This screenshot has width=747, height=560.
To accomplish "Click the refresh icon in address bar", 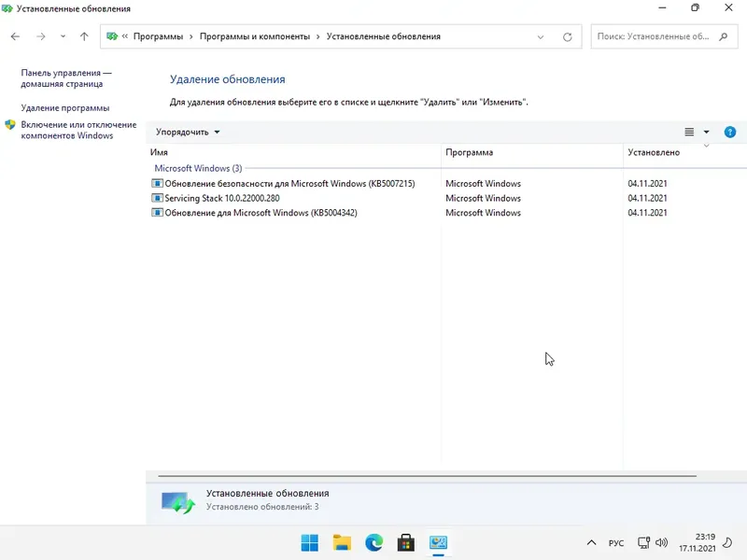I will (x=568, y=36).
